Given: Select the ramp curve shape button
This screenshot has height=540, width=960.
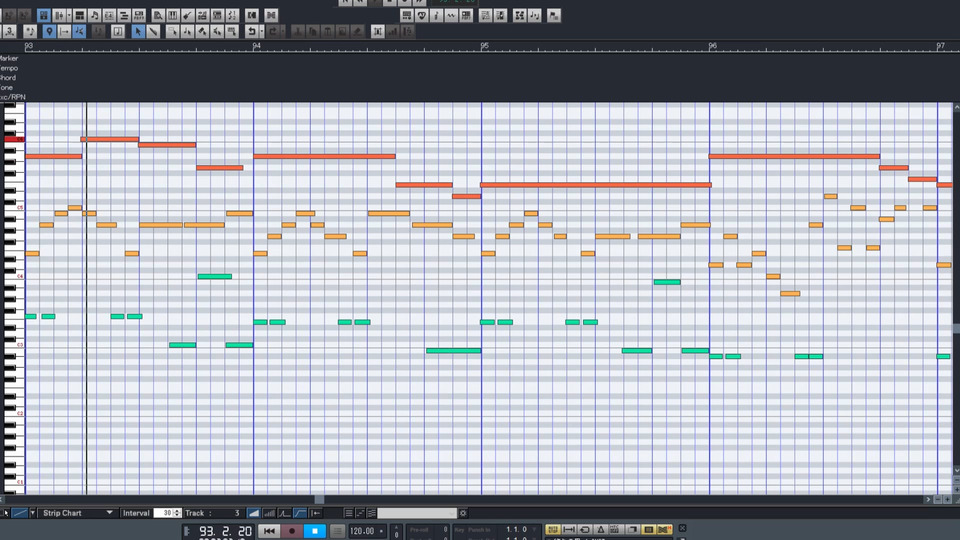Looking at the screenshot, I should tap(253, 513).
